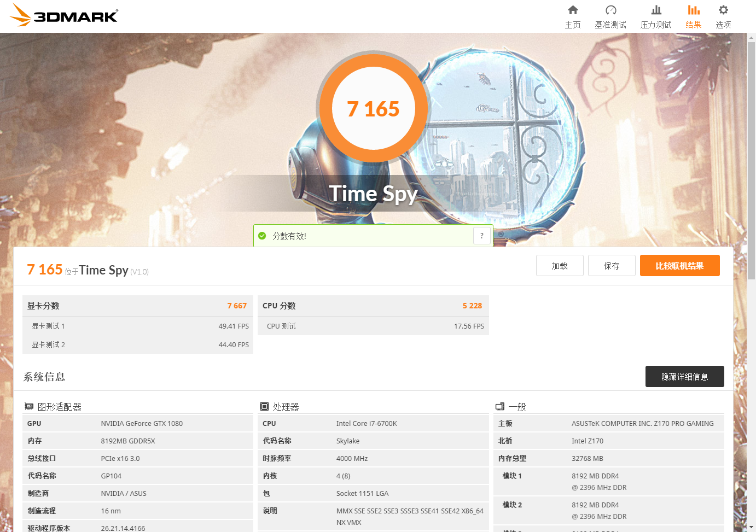The image size is (756, 532).
Task: Select the CPU score (CPU 分数) header row
Action: [x=373, y=306]
